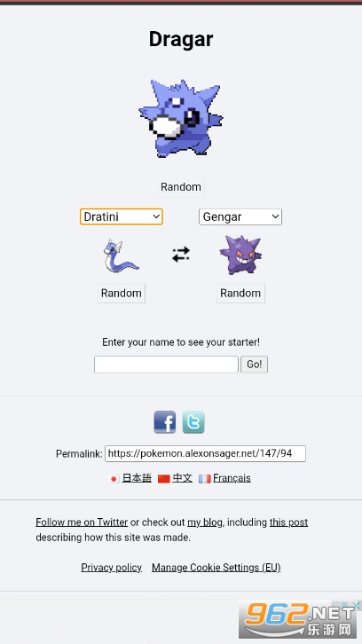Click the Gengar sprite image
Viewport: 362px width, 644px height.
pyautogui.click(x=240, y=255)
